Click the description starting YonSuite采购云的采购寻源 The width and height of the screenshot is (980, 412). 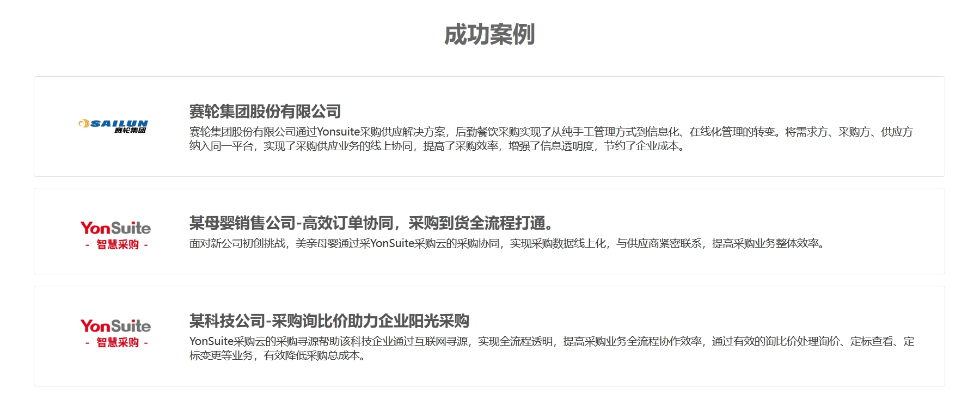pyautogui.click(x=552, y=348)
